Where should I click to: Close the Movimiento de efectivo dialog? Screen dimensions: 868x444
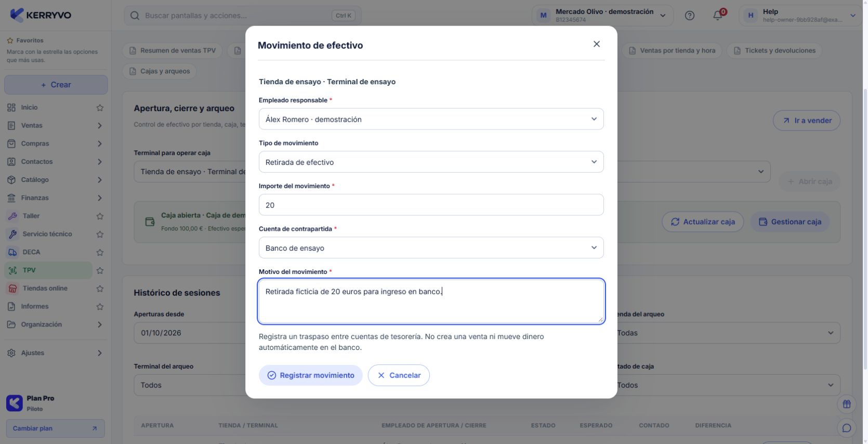[597, 44]
